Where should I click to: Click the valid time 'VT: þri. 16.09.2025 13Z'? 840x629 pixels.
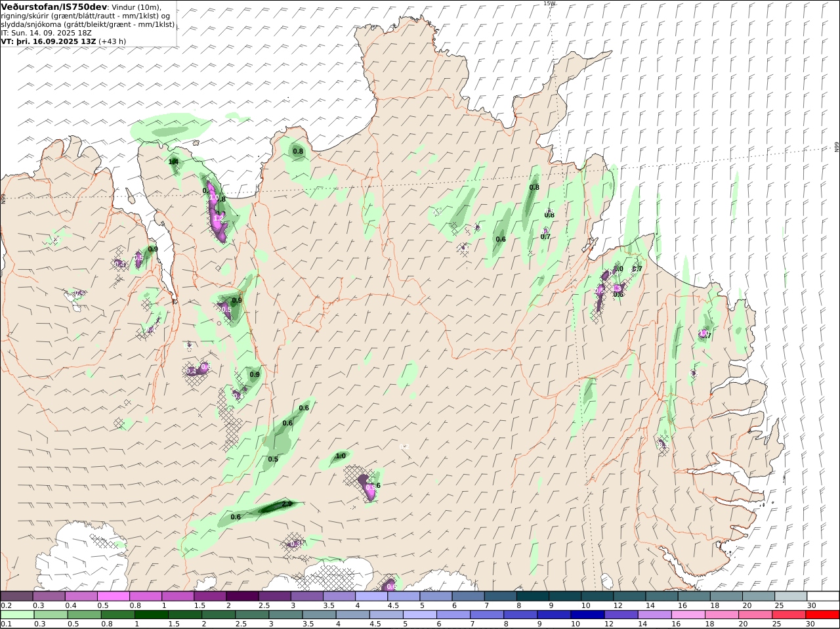49,41
